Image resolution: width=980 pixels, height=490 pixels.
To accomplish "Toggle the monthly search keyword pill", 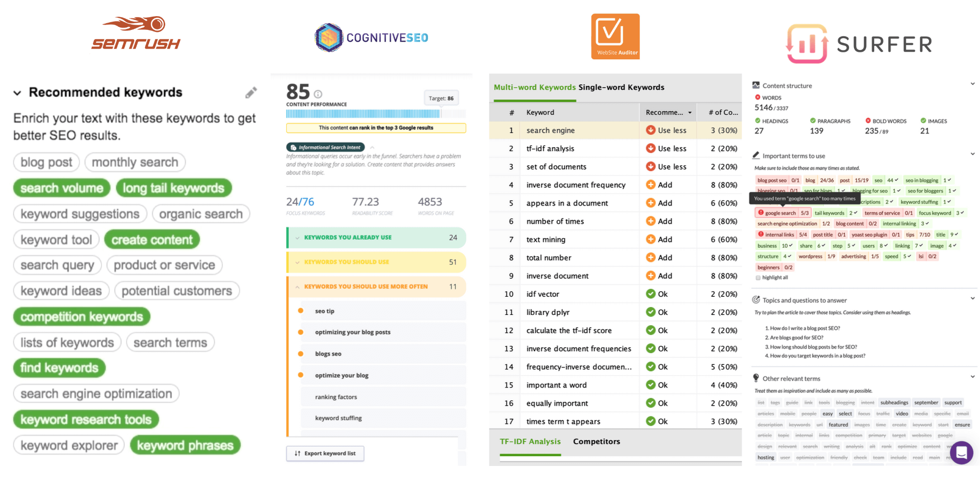I will tap(135, 162).
